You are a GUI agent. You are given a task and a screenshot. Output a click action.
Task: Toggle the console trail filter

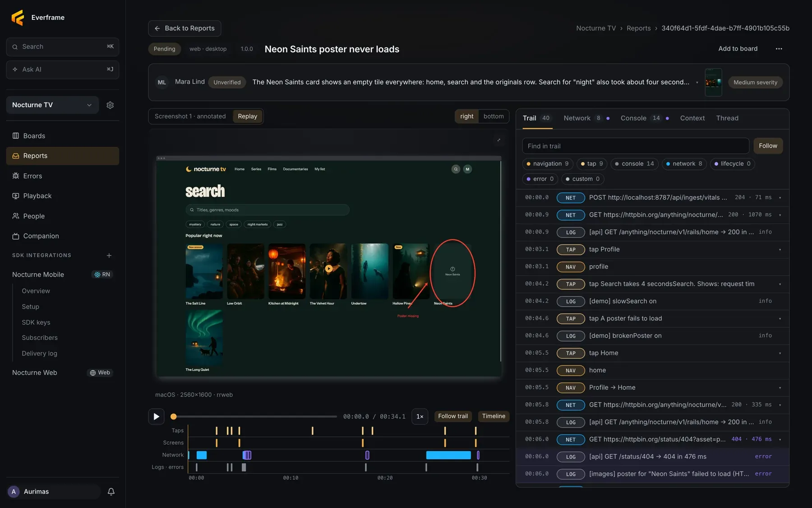(x=635, y=164)
